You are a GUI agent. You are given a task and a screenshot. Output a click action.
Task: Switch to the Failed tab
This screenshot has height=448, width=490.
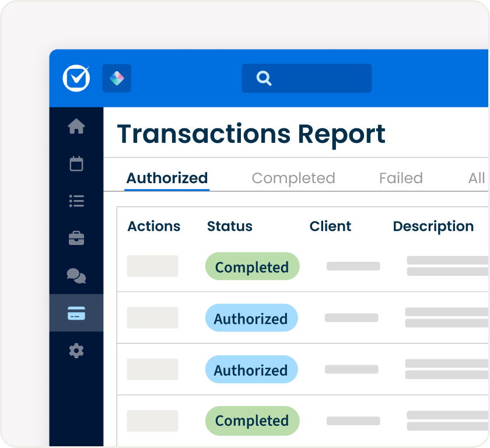tap(401, 178)
